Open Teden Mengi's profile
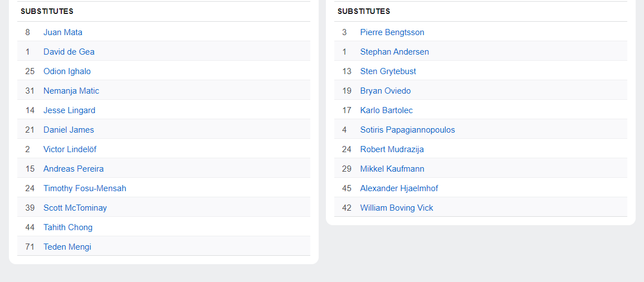The image size is (644, 282). click(x=67, y=247)
